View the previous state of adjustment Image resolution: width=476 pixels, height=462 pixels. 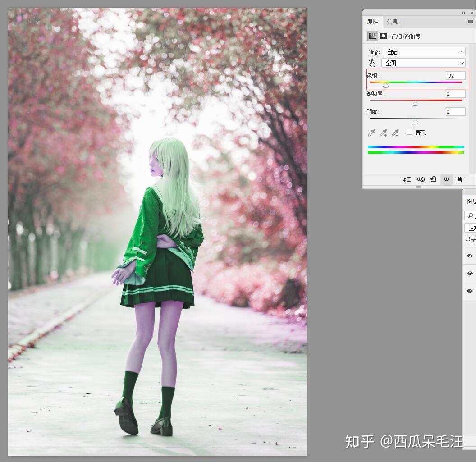point(421,179)
